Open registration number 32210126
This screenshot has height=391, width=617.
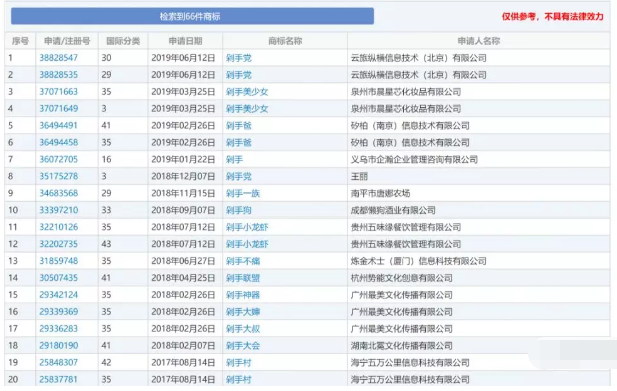58,227
